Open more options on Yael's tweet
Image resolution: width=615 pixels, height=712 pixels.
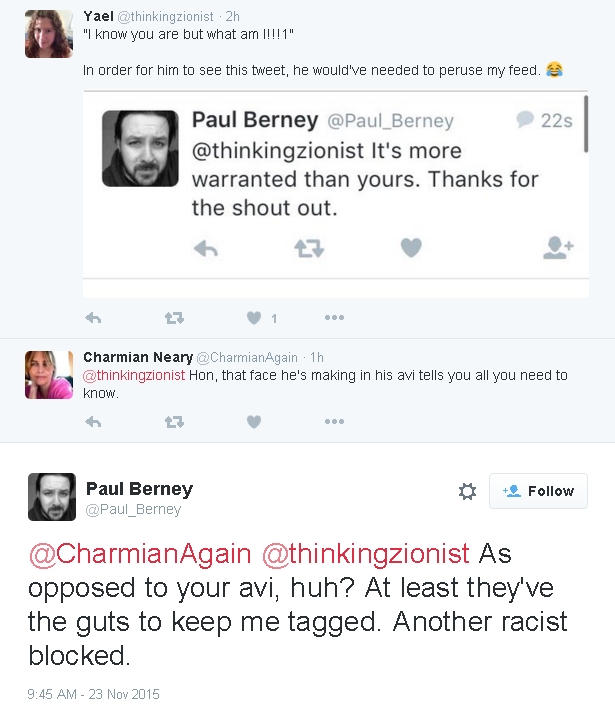tap(334, 318)
